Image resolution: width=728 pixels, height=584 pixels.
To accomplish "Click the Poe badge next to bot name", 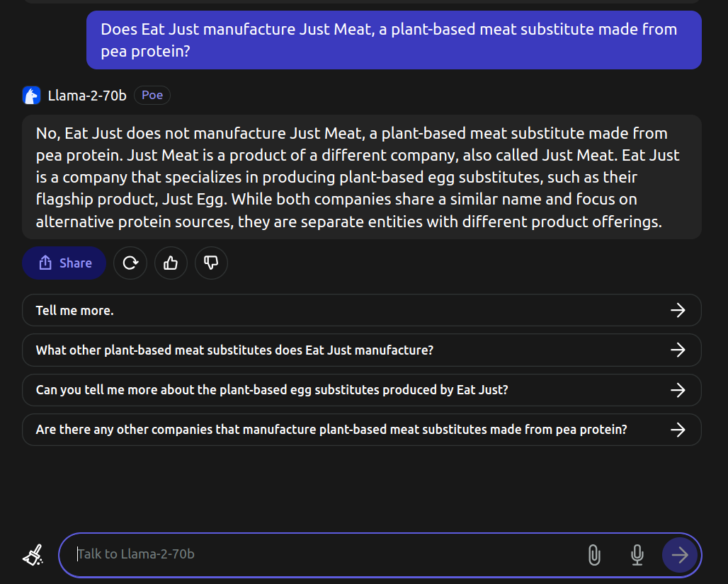I will 152,95.
